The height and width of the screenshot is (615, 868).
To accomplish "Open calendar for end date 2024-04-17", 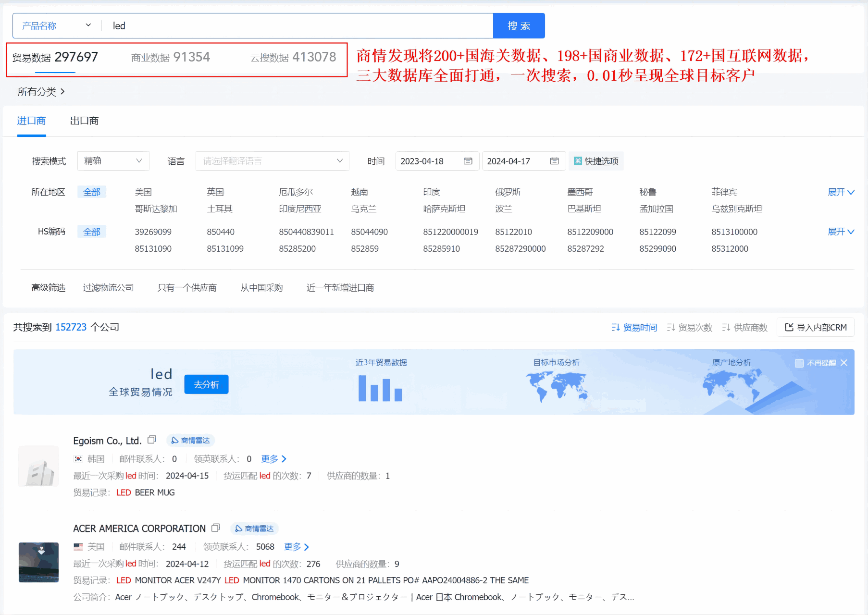I will 554,161.
